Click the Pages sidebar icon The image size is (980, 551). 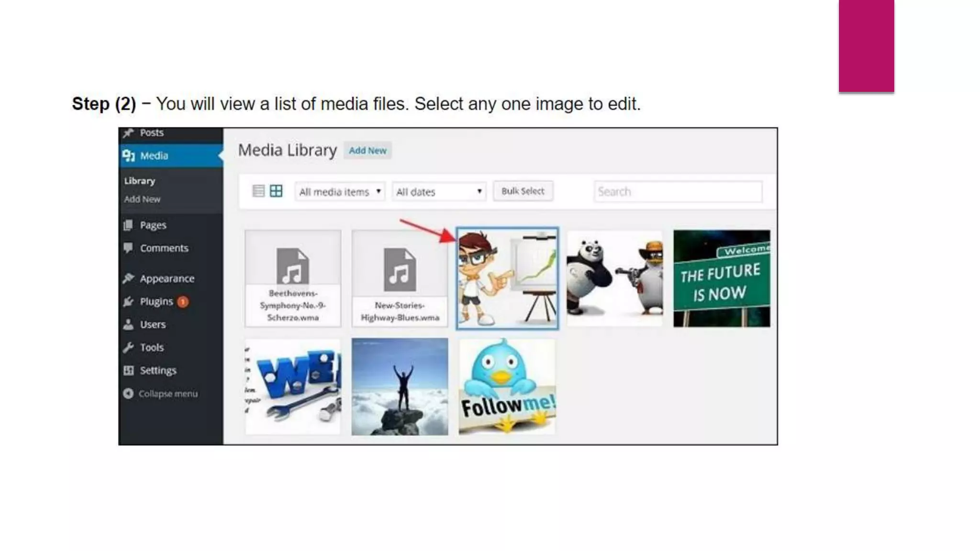(x=128, y=225)
